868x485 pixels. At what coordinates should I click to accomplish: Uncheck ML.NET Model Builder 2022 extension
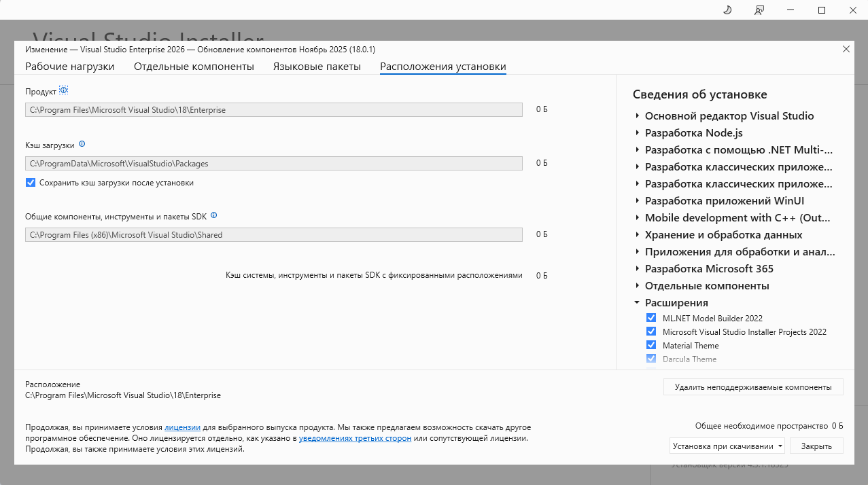(x=651, y=318)
